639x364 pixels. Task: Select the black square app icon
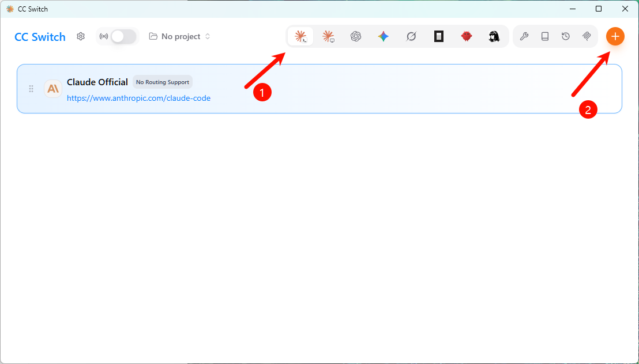(439, 37)
